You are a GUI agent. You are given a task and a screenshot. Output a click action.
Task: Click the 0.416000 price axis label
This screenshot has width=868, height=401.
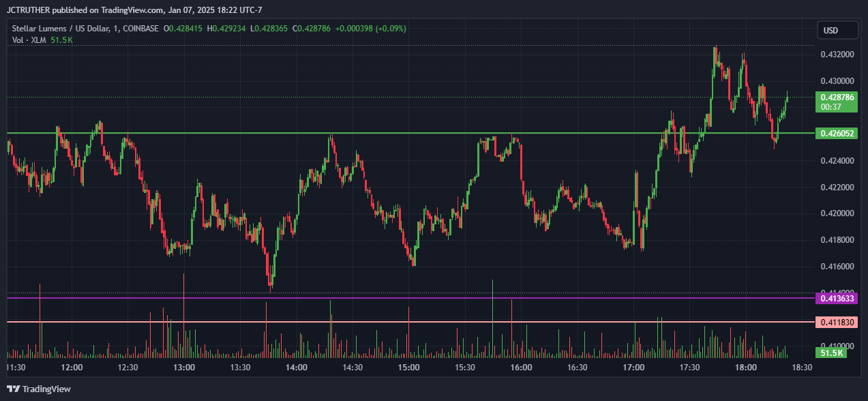(x=837, y=266)
